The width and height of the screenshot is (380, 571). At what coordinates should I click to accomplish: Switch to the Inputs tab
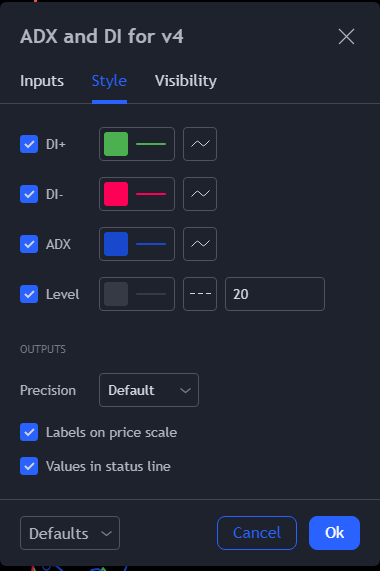coord(42,81)
